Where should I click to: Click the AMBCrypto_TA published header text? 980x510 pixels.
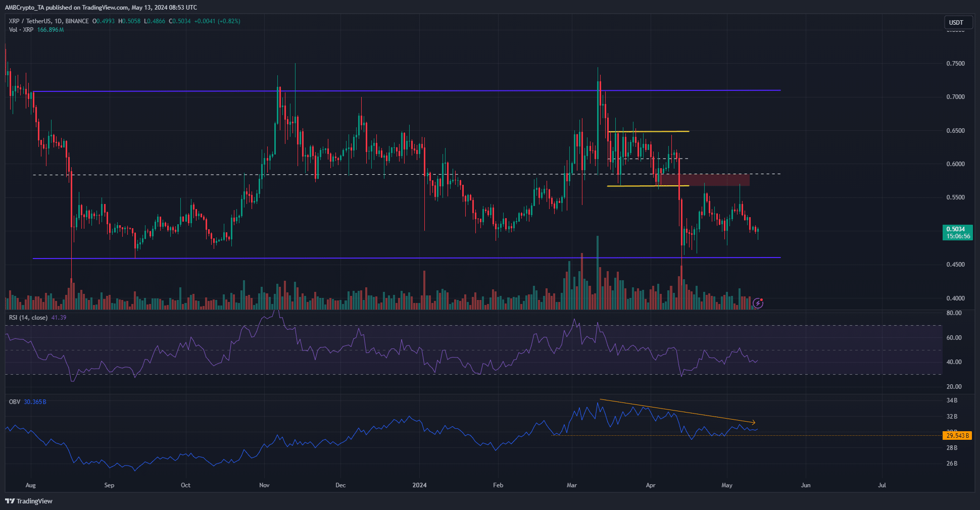(x=101, y=7)
